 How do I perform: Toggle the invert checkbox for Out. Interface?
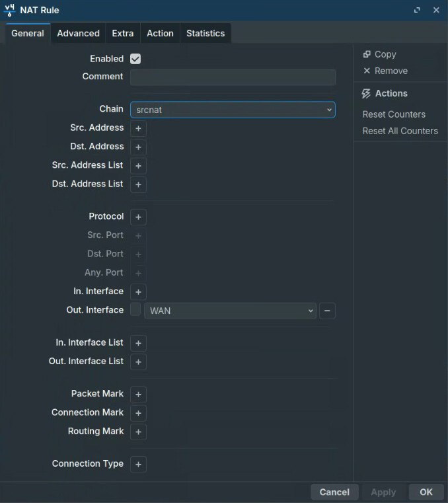(135, 310)
